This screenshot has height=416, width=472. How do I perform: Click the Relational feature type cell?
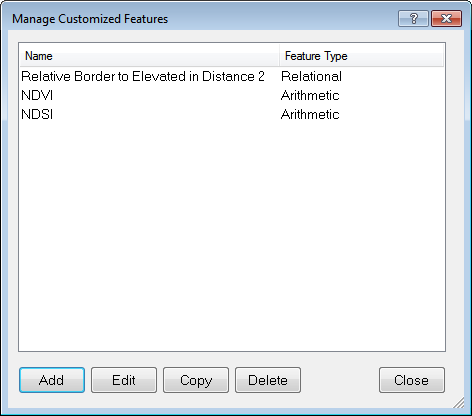click(311, 76)
